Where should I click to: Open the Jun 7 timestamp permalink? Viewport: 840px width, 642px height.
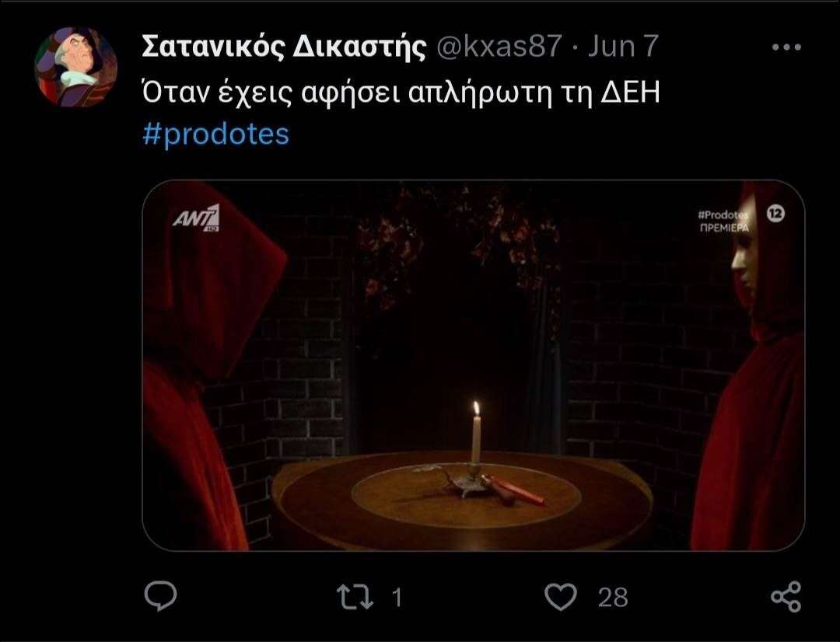tap(623, 47)
